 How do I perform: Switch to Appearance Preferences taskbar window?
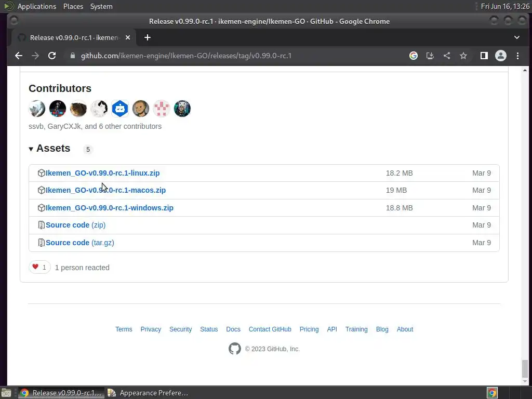pos(148,393)
